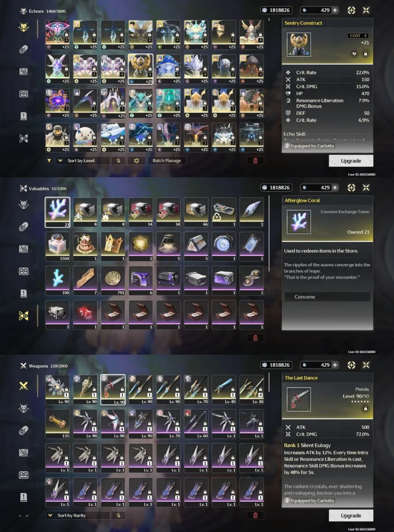Select the highlighted Echoes sidebar tab in Echoes screen

click(24, 28)
